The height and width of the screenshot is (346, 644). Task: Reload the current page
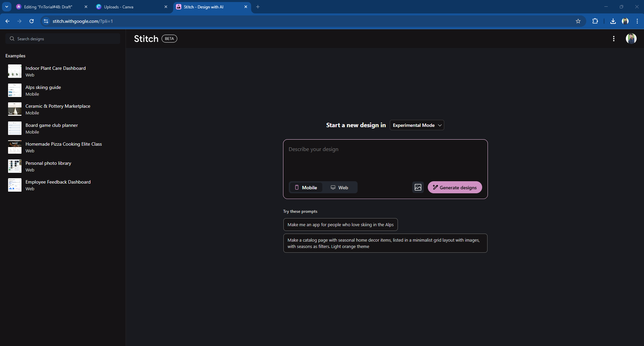(x=32, y=21)
